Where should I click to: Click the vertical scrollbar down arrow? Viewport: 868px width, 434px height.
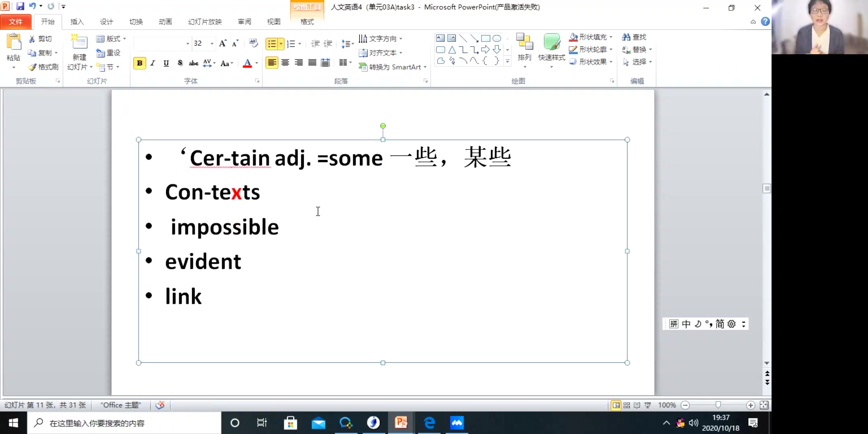(x=767, y=363)
